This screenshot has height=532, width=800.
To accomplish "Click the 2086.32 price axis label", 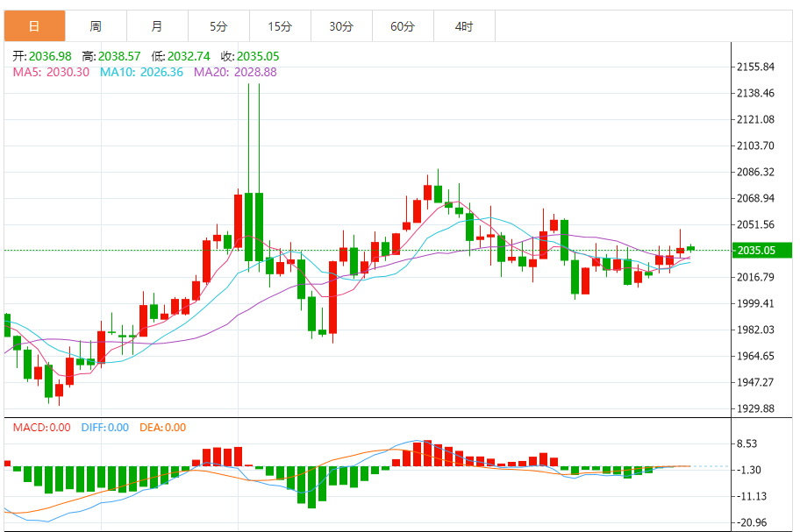I will 755,172.
